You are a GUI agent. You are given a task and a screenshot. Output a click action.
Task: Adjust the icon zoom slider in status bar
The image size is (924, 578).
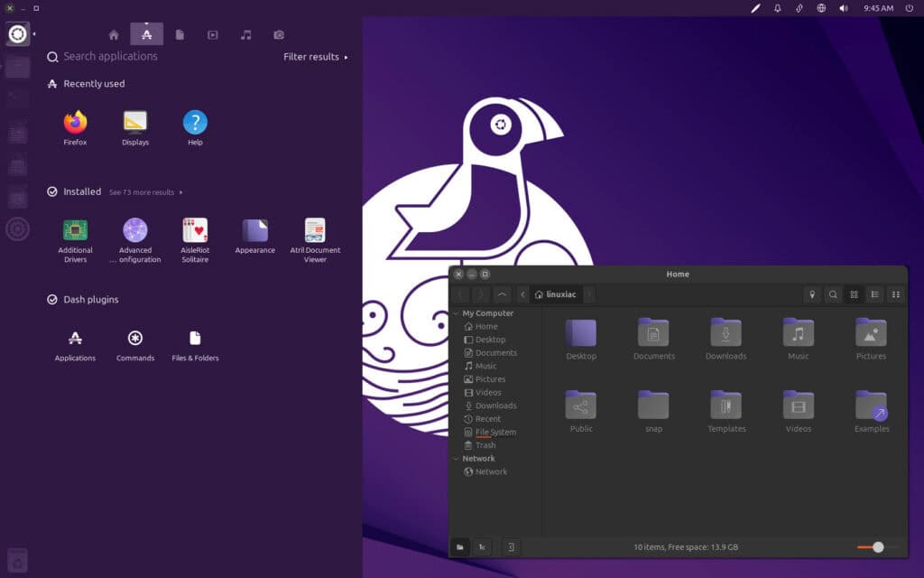[877, 546]
